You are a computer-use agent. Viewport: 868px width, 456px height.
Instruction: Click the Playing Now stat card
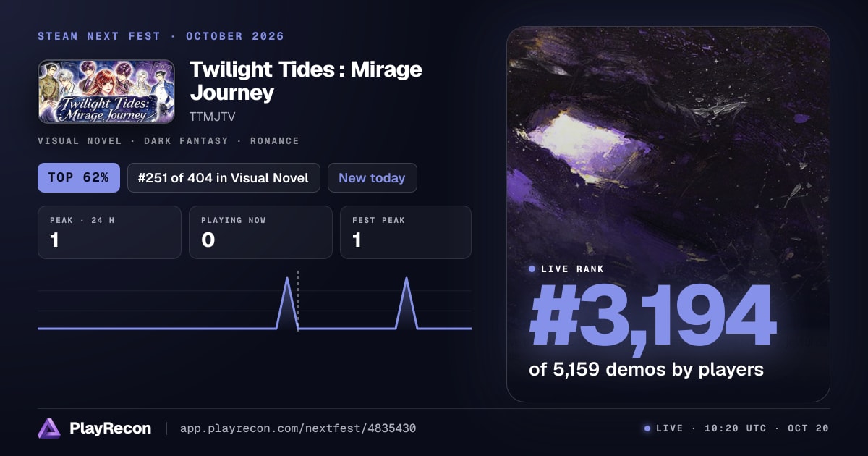(260, 232)
